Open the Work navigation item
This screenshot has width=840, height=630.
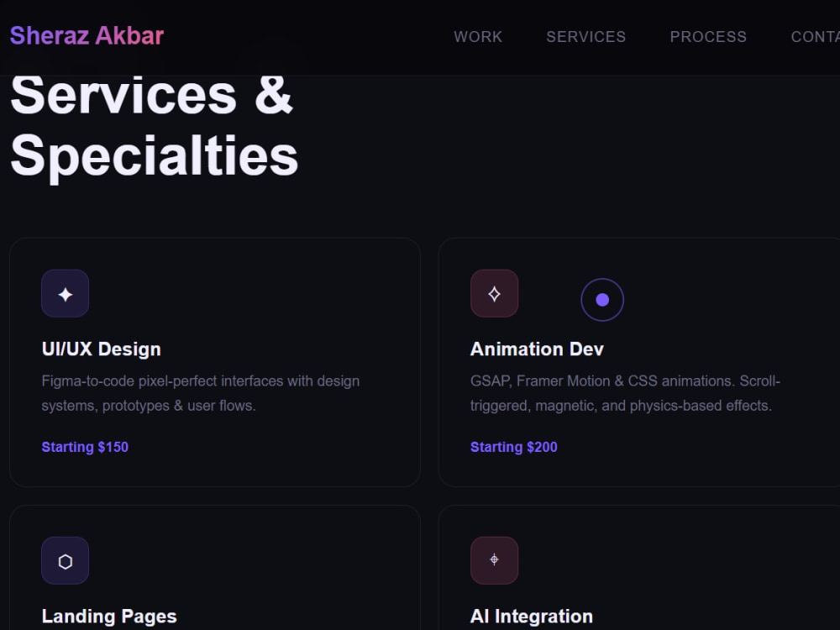[478, 36]
